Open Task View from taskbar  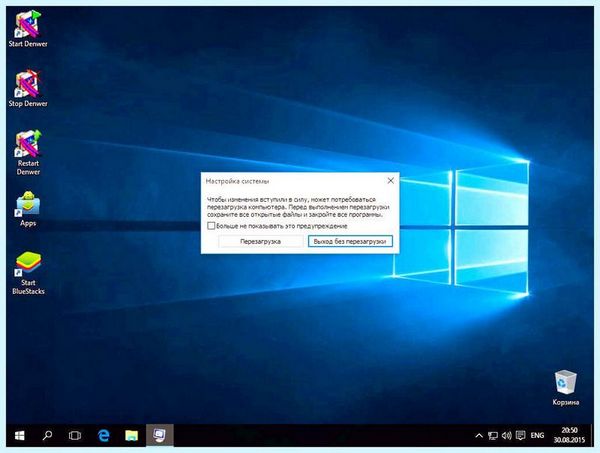[x=75, y=435]
